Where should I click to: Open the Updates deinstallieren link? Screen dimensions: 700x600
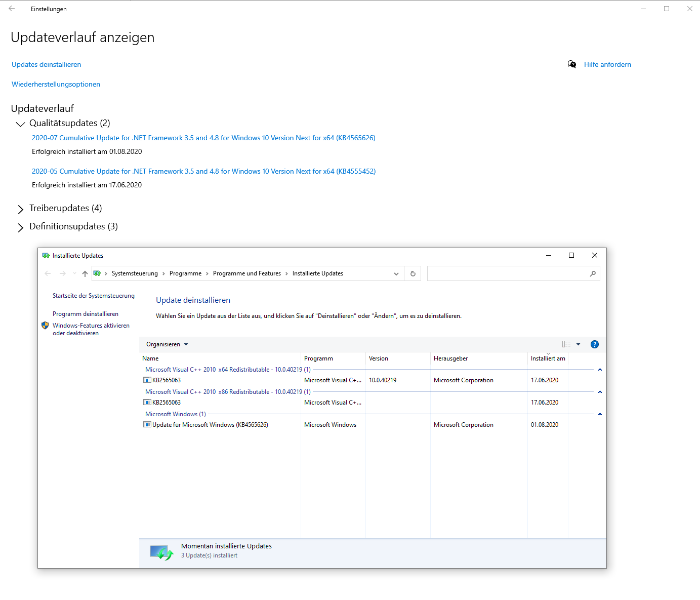[47, 64]
